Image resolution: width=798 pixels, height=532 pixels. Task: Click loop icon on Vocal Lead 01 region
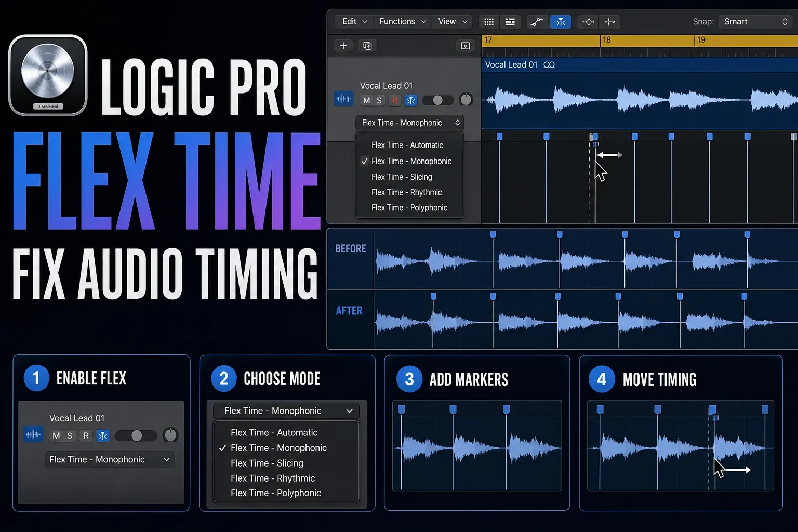pos(549,65)
